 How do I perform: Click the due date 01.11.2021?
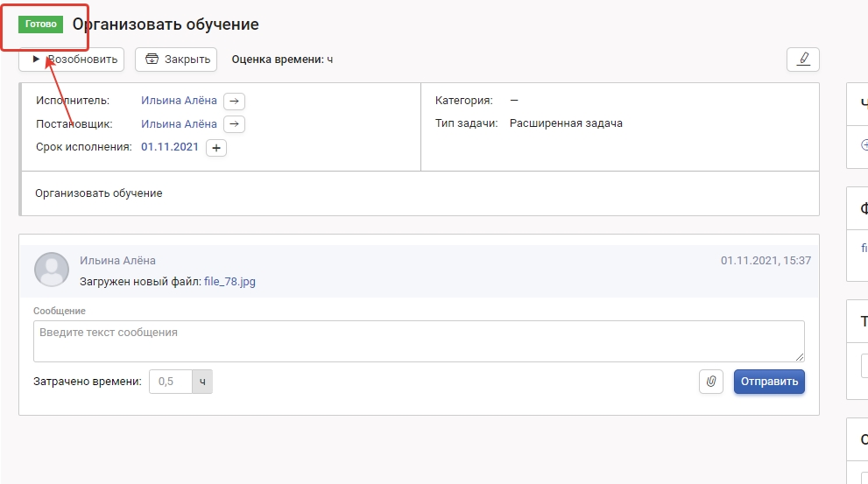170,147
